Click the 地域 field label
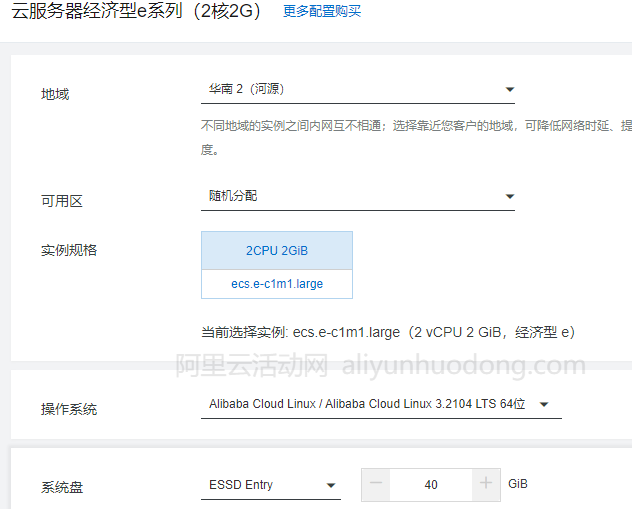This screenshot has height=509, width=632. click(55, 94)
